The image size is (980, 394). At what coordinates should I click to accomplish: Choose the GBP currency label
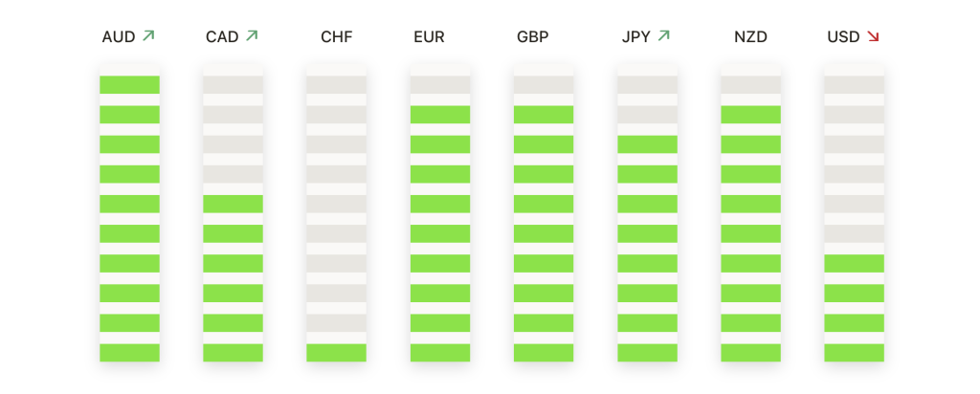point(532,37)
